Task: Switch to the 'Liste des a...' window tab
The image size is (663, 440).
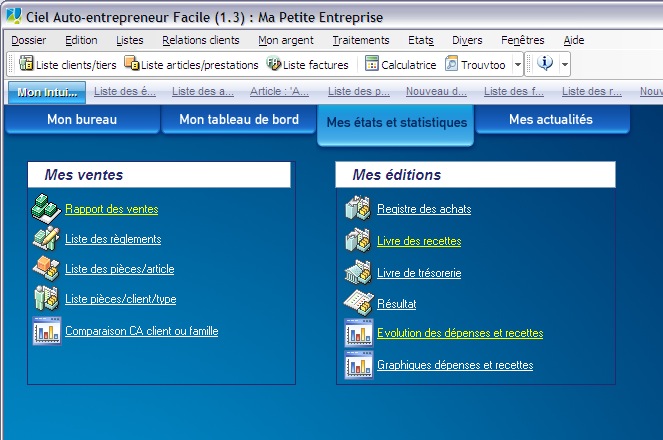Action: (x=203, y=91)
